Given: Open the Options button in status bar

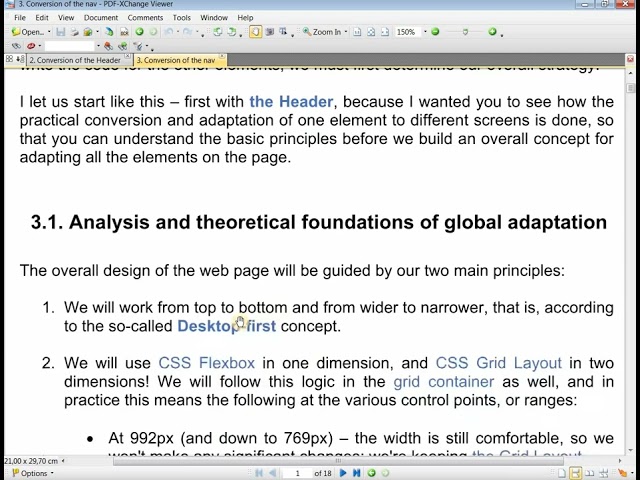Looking at the screenshot, I should (x=33, y=473).
